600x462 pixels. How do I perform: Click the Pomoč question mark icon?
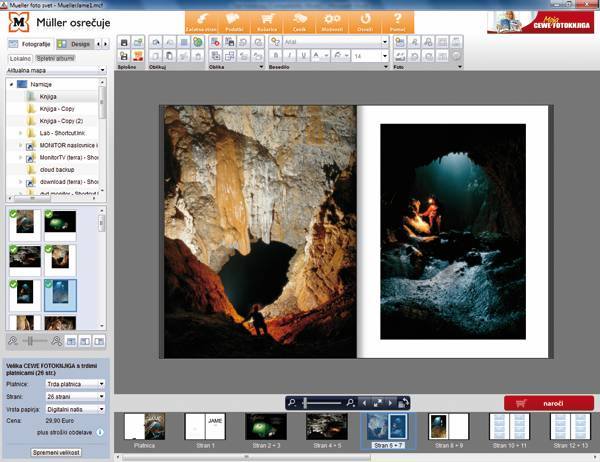point(398,22)
